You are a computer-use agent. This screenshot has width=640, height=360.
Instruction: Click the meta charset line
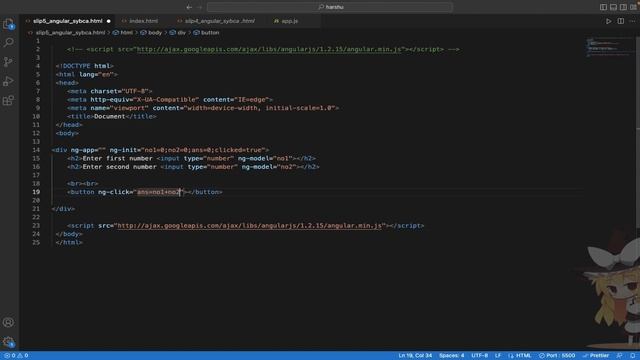[x=109, y=91]
